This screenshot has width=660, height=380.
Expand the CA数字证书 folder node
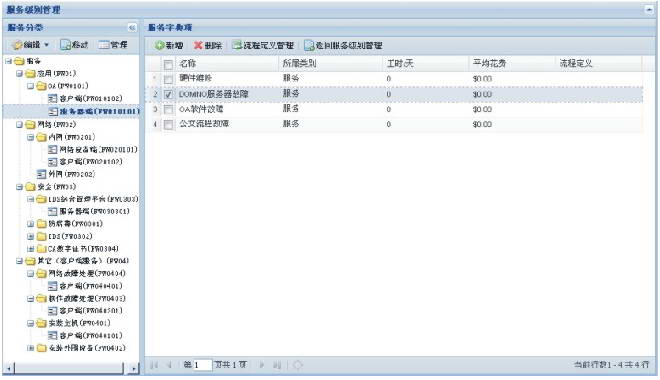click(x=30, y=249)
